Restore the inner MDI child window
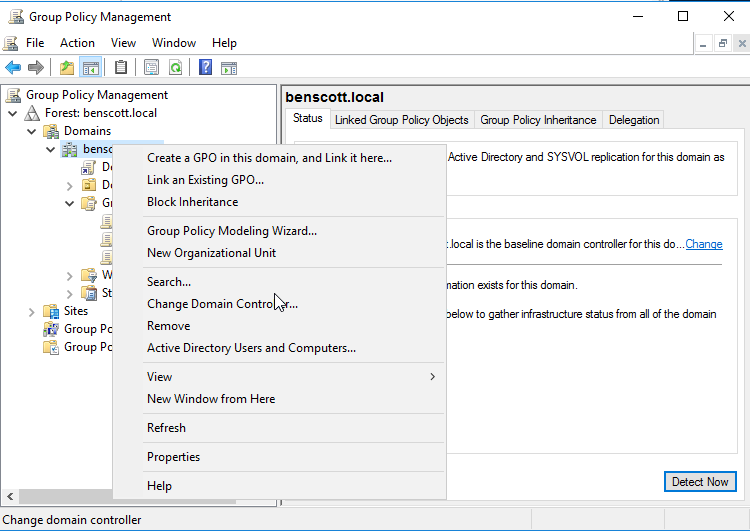 (x=723, y=44)
